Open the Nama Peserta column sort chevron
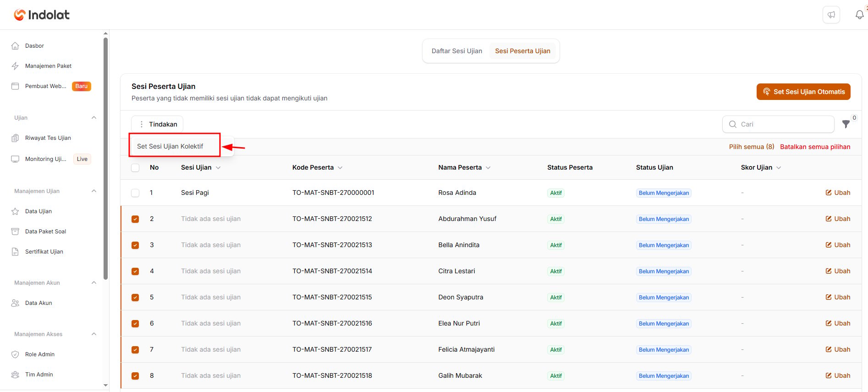This screenshot has height=392, width=868. coord(488,168)
